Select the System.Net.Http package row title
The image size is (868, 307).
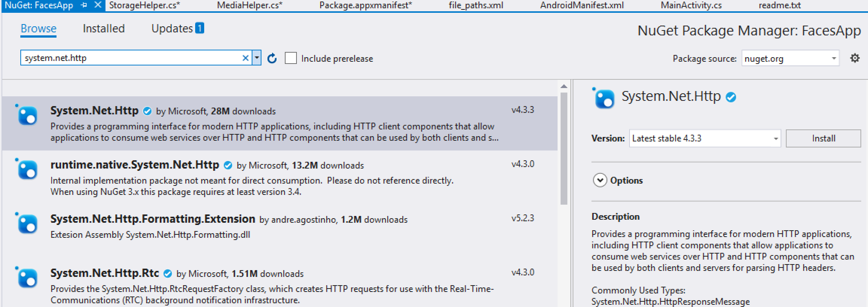(95, 111)
